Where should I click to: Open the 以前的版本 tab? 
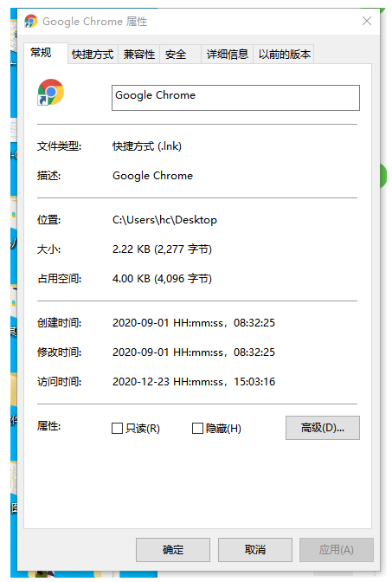pyautogui.click(x=284, y=55)
